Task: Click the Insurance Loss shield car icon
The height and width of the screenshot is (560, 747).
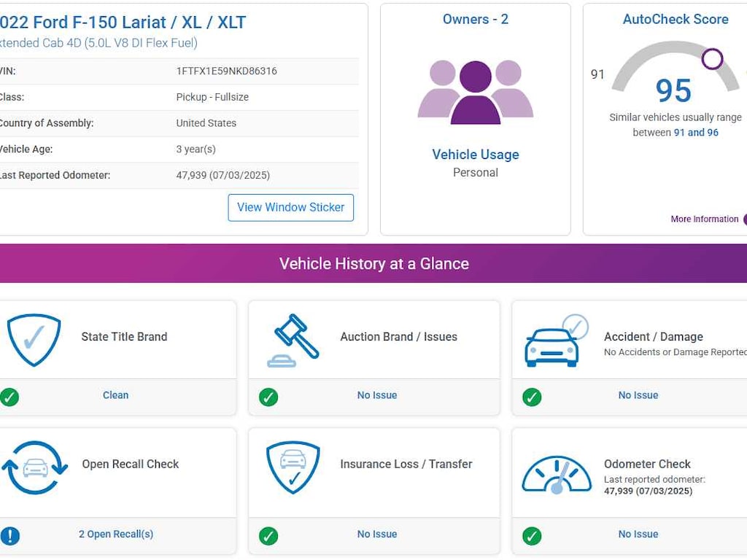Action: pyautogui.click(x=293, y=467)
